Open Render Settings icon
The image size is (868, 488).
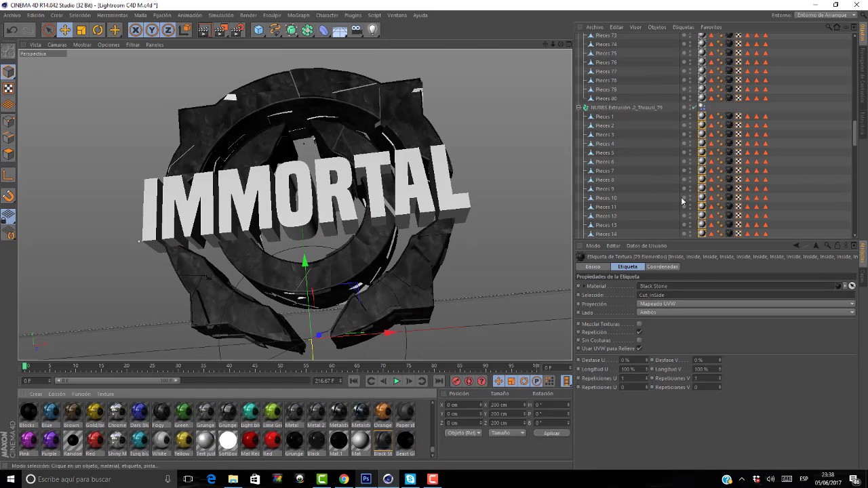tap(237, 30)
